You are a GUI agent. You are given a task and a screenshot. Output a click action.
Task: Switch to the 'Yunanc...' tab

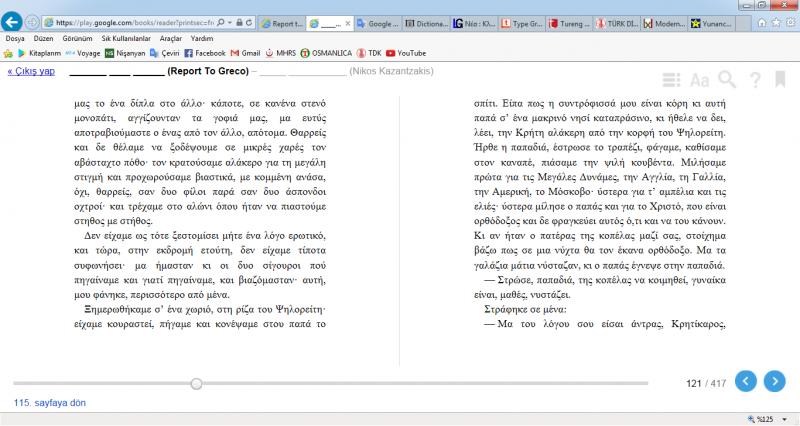tap(712, 23)
